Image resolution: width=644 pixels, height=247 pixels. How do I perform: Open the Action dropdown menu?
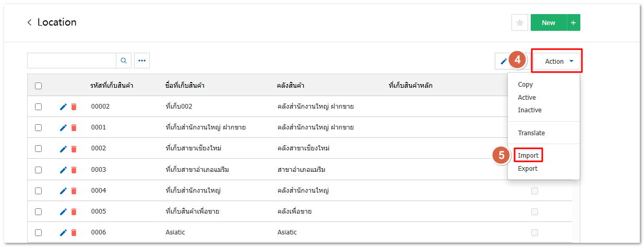[557, 61]
